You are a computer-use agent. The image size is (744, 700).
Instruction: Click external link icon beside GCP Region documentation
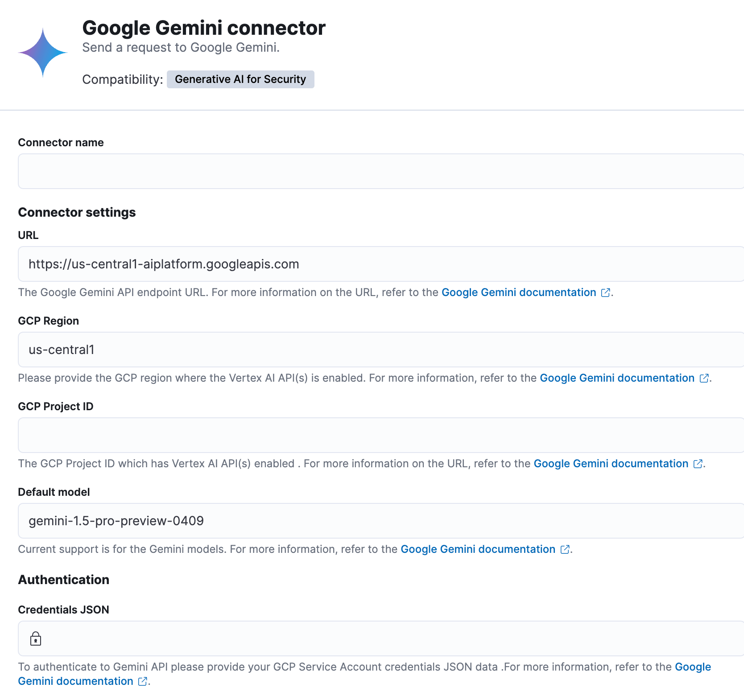click(704, 378)
